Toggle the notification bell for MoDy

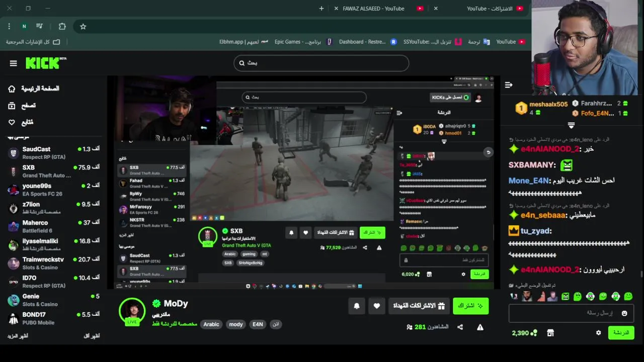click(x=357, y=306)
